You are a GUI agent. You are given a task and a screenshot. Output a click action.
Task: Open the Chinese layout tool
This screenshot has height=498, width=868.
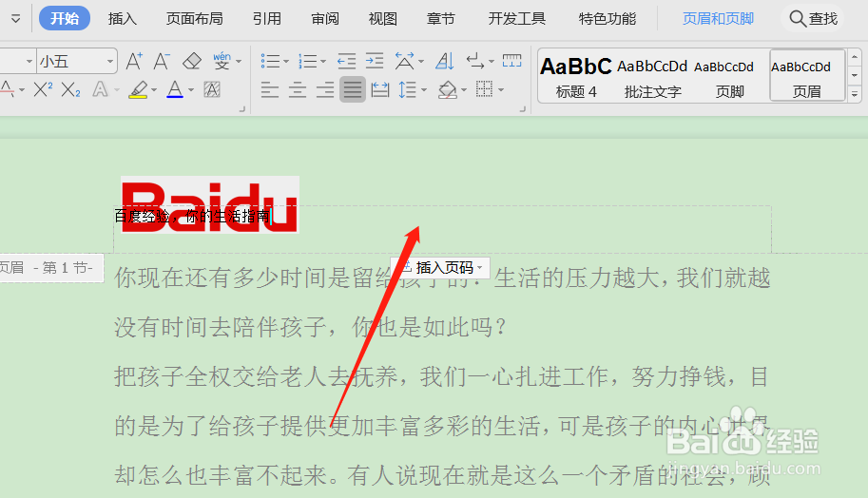coord(405,61)
